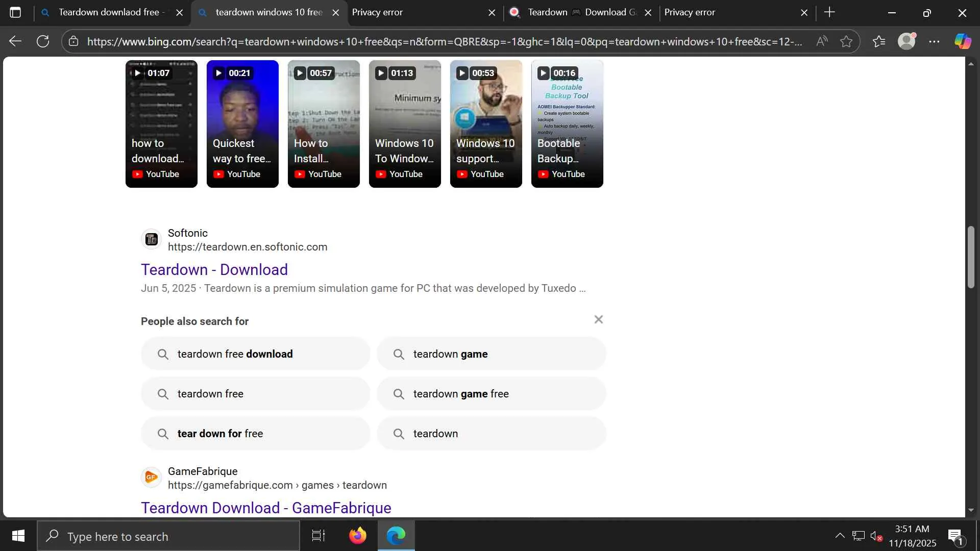Image resolution: width=980 pixels, height=551 pixels.
Task: Click the page vertical scrollbar thumb
Action: (971, 258)
